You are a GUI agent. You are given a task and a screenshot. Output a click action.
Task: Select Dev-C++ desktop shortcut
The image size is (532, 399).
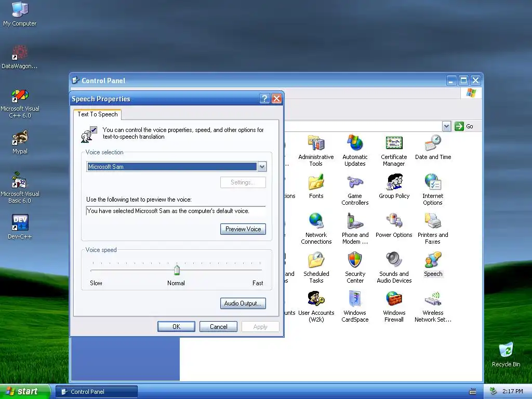pos(20,227)
